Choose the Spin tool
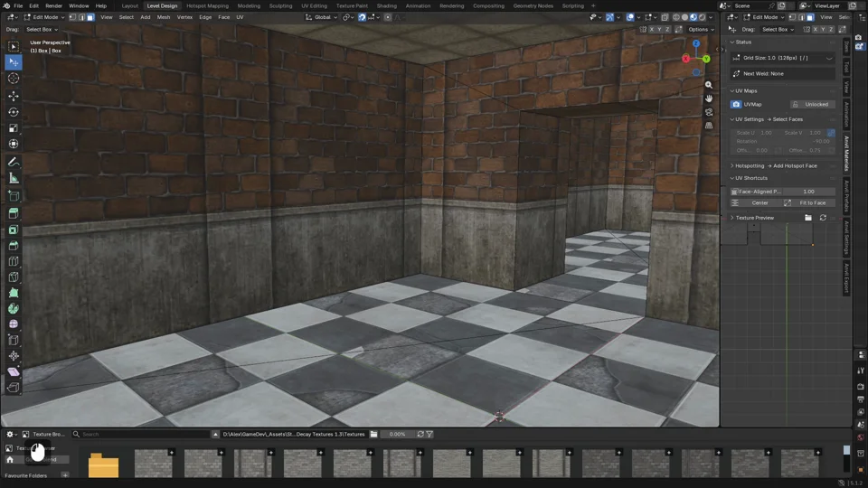The width and height of the screenshot is (868, 488). pyautogui.click(x=14, y=309)
